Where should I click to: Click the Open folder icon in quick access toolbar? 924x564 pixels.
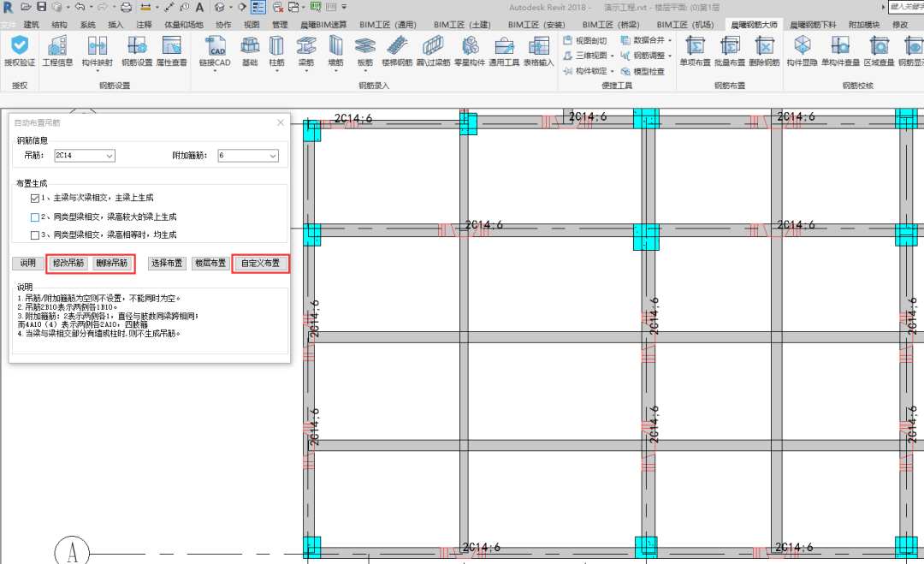click(26, 7)
